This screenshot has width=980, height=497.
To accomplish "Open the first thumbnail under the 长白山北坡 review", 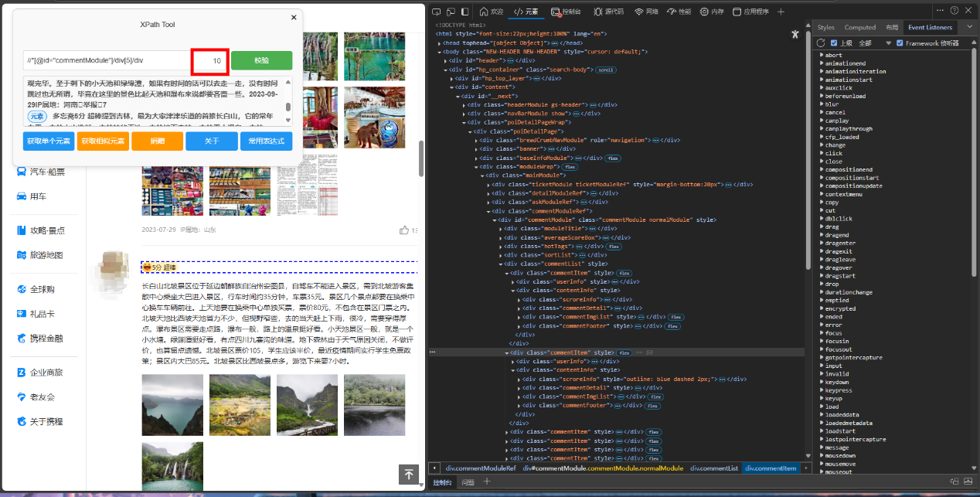I will 172,405.
